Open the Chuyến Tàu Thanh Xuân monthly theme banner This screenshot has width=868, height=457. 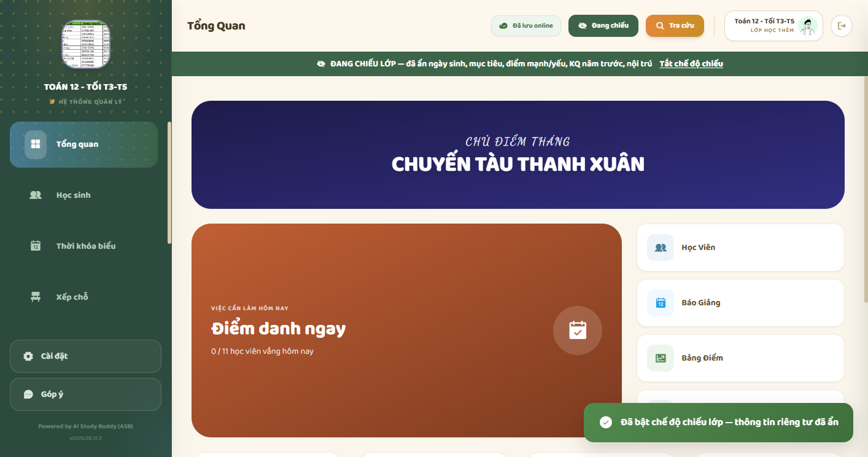coord(518,155)
